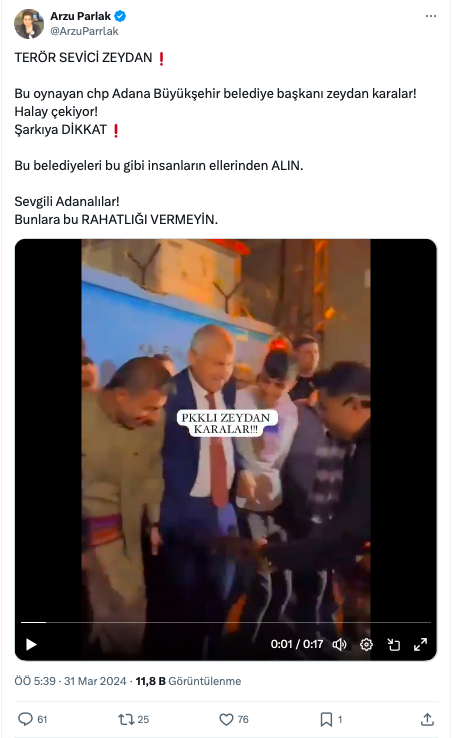Toggle the picture-in-picture mini player icon
Screen dimensions: 452x738
coord(393,644)
